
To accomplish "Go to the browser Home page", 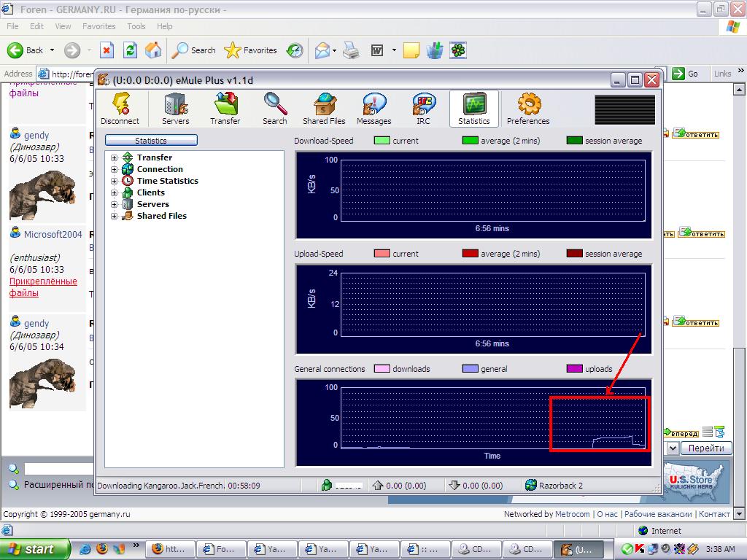I will 153,50.
